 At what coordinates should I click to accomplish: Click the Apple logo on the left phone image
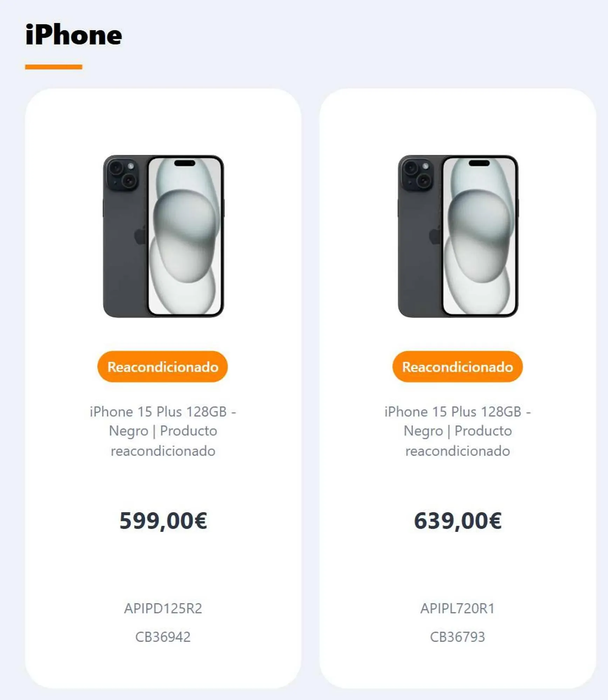[x=140, y=236]
